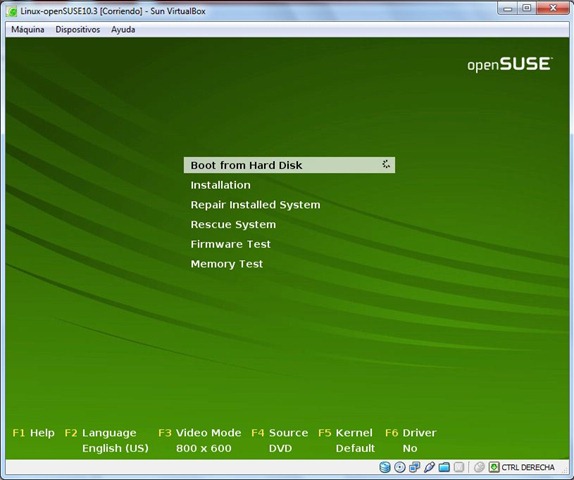Click the mouse integration status icon
This screenshot has width=574, height=480.
pyautogui.click(x=479, y=467)
